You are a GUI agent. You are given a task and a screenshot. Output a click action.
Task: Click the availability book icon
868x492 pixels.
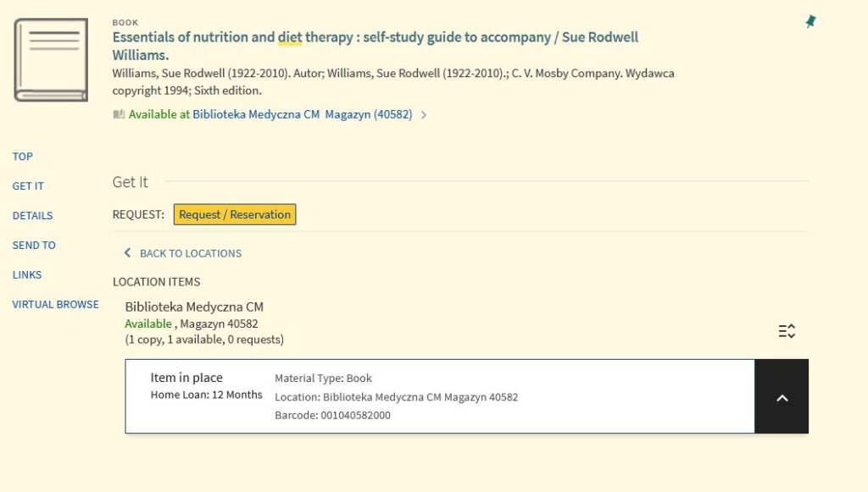tap(119, 114)
